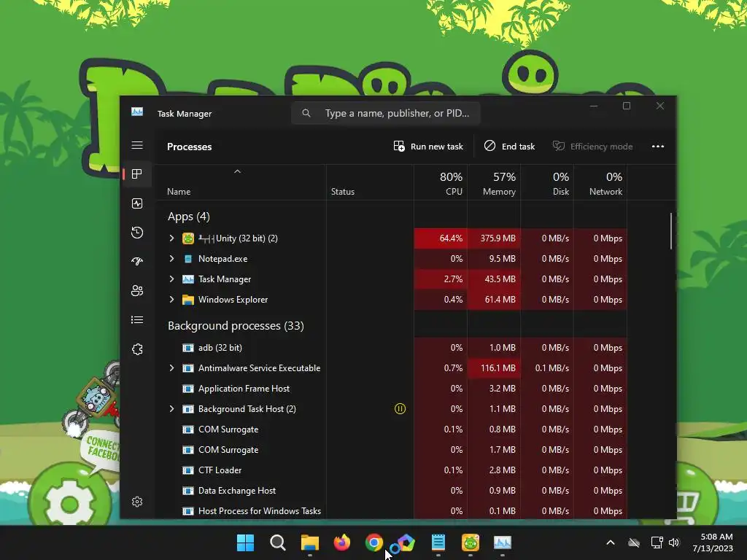Open Windows Start button on taskbar
The image size is (747, 560).
click(x=245, y=542)
